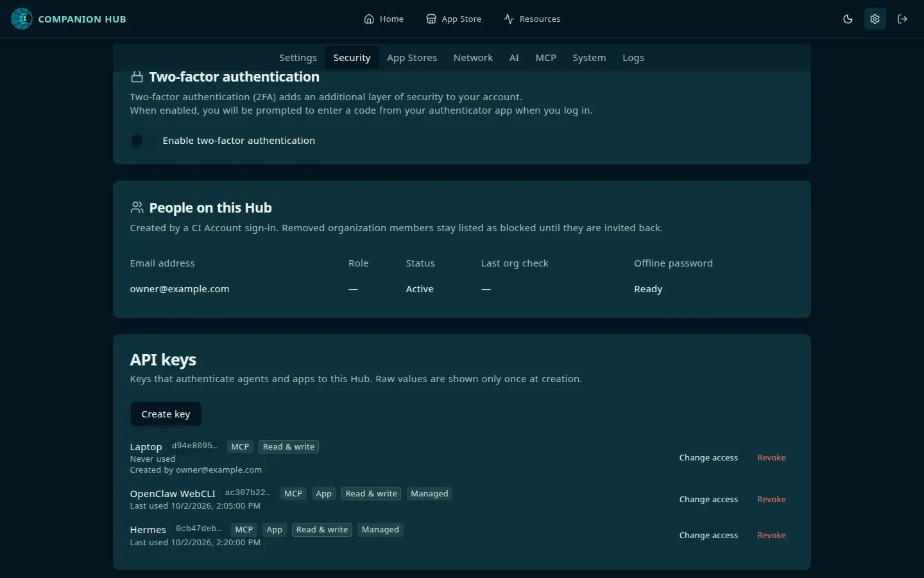Revoke the Laptop API key
Viewport: 924px width, 578px height.
tap(771, 458)
